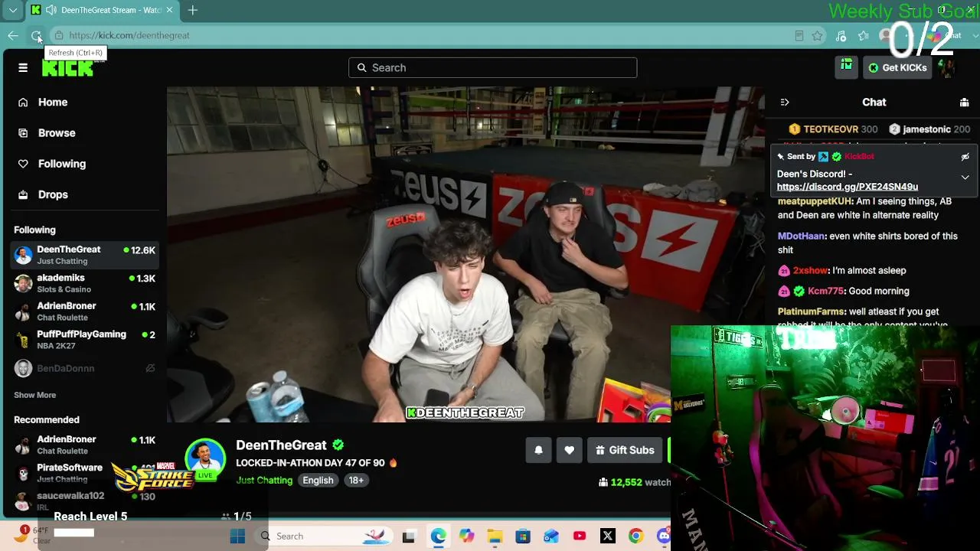
Task: Open Copilot from the taskbar
Action: [x=466, y=536]
